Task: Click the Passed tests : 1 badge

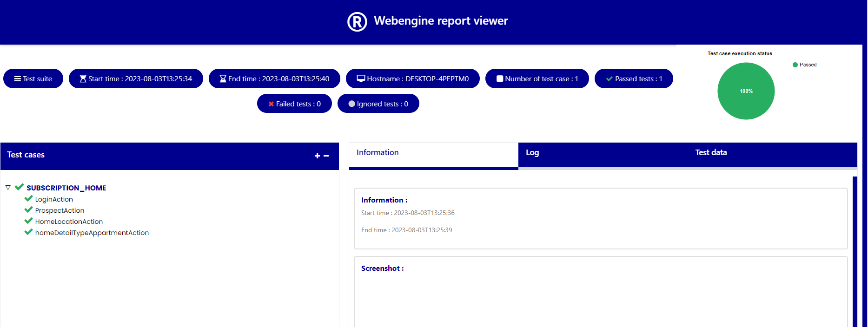Action: pyautogui.click(x=634, y=78)
